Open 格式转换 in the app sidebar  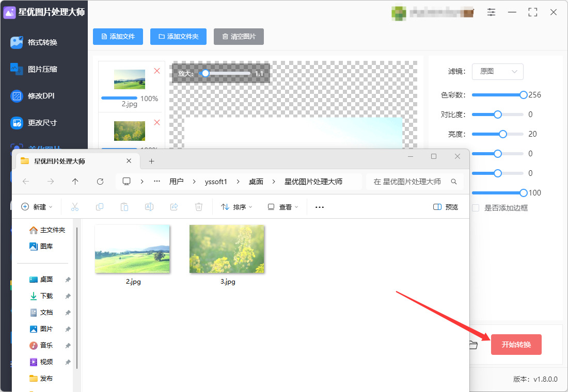tap(34, 42)
